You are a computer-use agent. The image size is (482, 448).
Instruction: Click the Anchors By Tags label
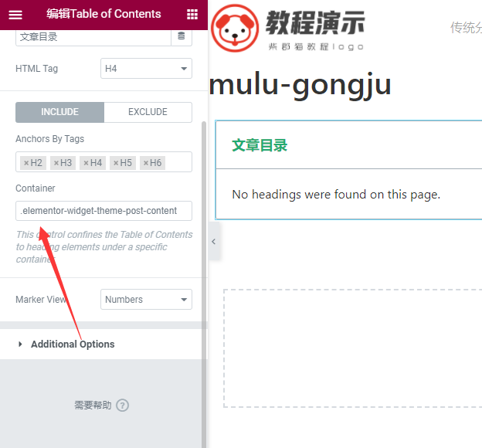[49, 139]
